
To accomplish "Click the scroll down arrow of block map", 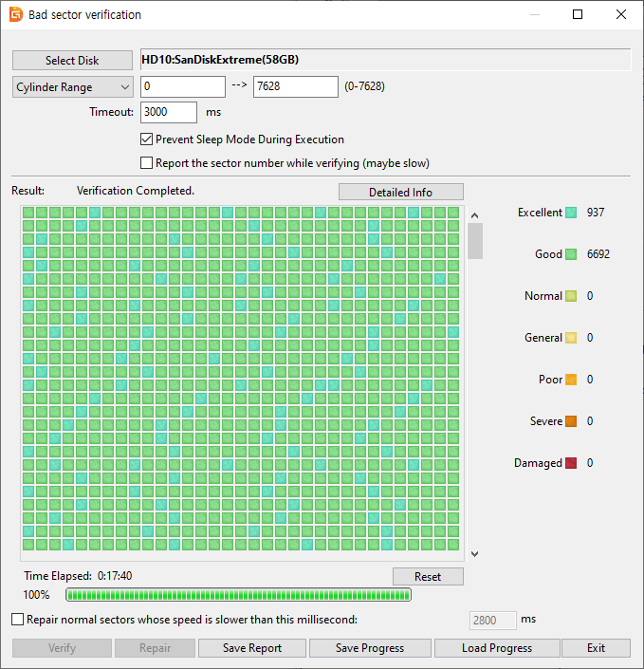I will tap(474, 554).
